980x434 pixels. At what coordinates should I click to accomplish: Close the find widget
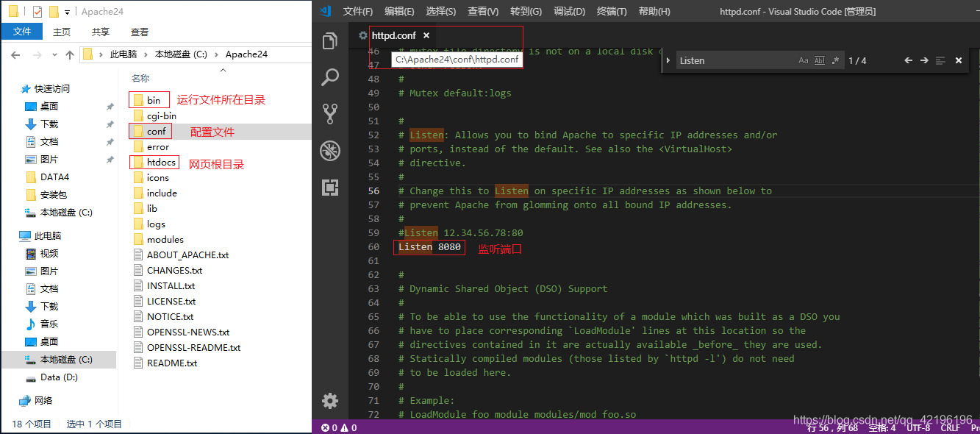click(959, 60)
